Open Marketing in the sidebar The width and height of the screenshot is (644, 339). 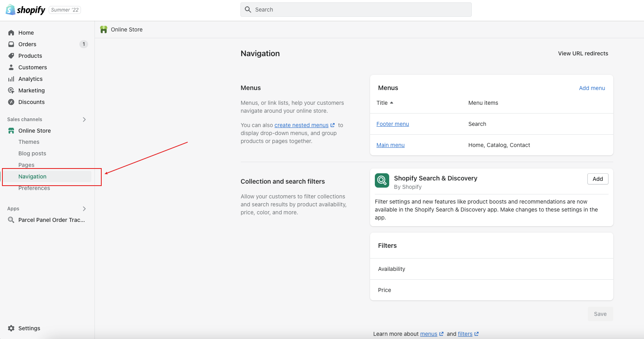pyautogui.click(x=32, y=90)
